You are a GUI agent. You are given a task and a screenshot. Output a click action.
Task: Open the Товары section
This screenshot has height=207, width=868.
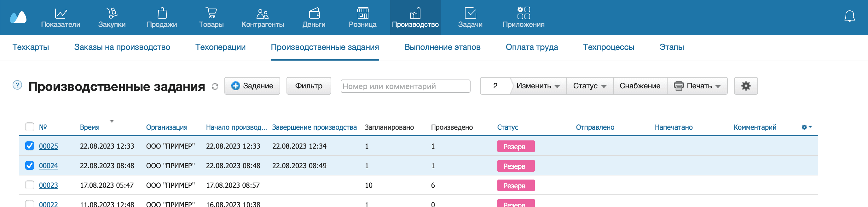(x=211, y=18)
